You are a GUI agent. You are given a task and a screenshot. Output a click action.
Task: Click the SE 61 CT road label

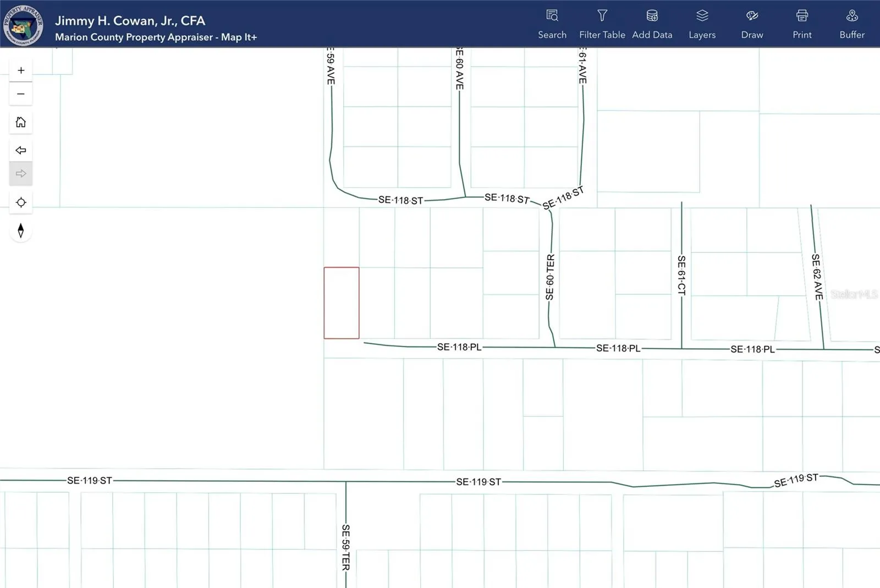[x=681, y=275]
